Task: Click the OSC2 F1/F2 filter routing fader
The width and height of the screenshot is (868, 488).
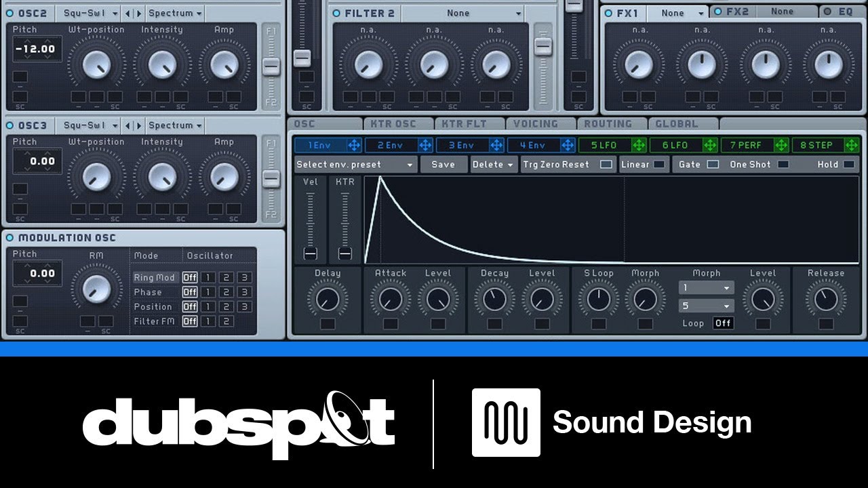Action: 271,66
